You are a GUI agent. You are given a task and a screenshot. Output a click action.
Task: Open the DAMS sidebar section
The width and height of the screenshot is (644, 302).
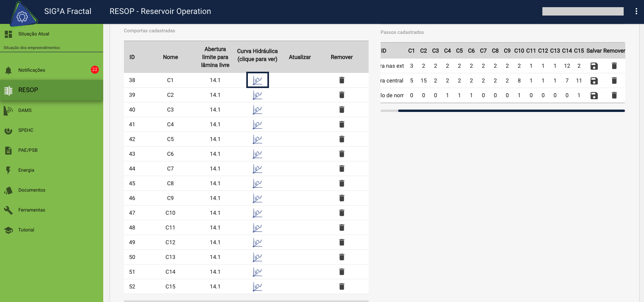click(x=25, y=110)
